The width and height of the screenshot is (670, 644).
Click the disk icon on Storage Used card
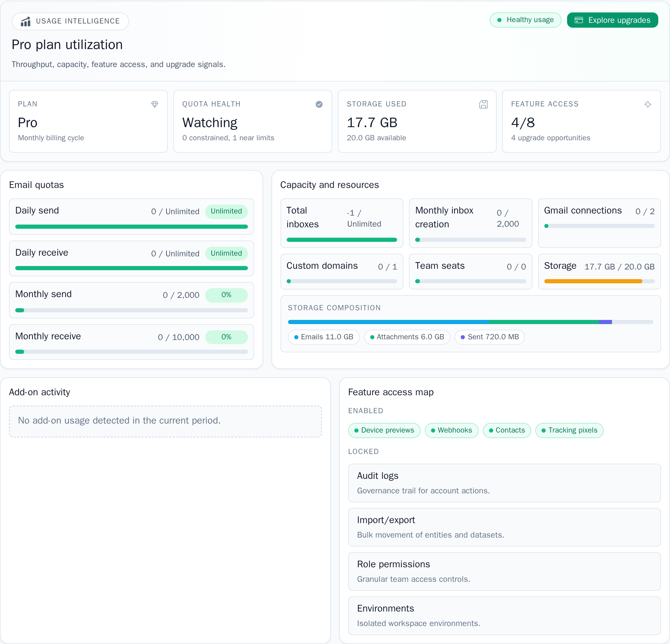tap(483, 104)
